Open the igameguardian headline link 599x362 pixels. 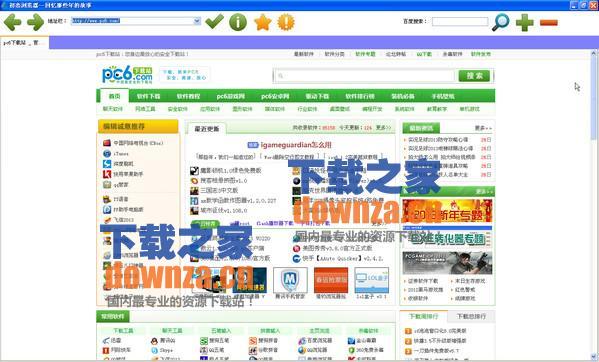click(x=296, y=145)
